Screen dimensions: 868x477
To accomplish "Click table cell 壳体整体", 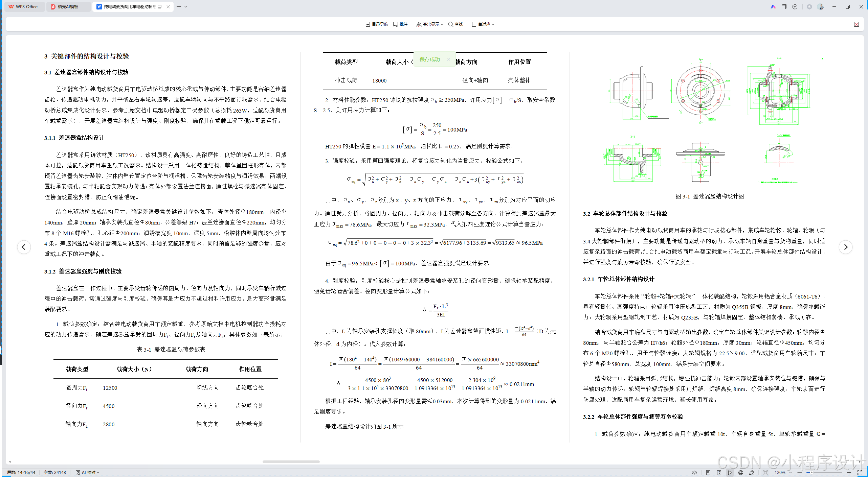I will 519,80.
